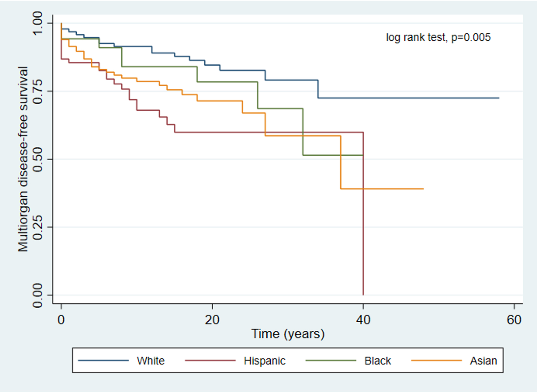The width and height of the screenshot is (537, 392).
Task: Click the 40 tick label on x-axis
Action: 363,320
